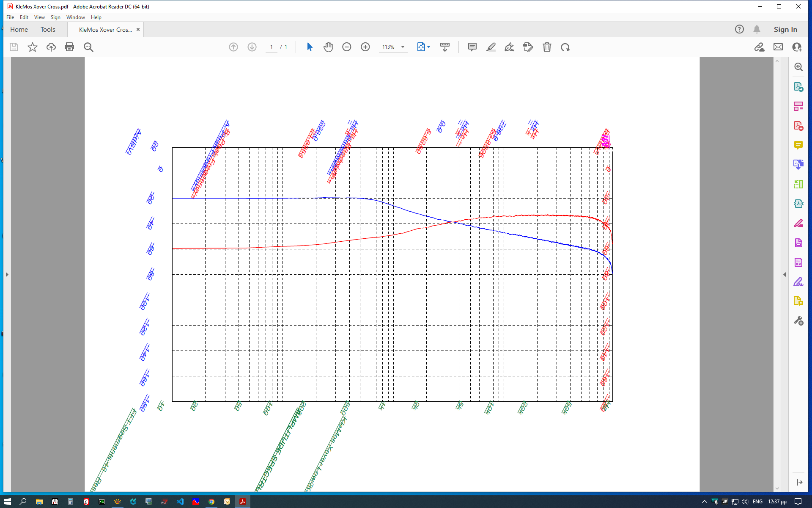Click the Zoom in plus icon
This screenshot has width=812, height=508.
pyautogui.click(x=365, y=47)
